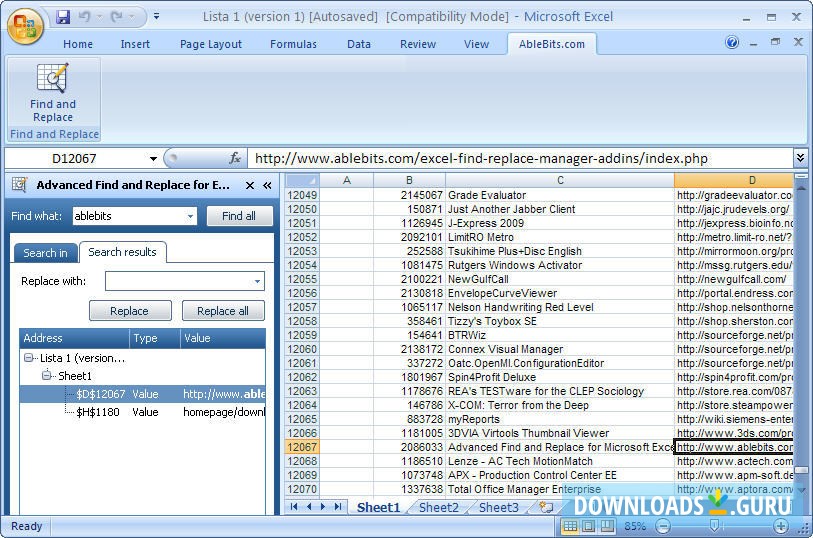Click the Find what field containing ablebits

(x=130, y=216)
